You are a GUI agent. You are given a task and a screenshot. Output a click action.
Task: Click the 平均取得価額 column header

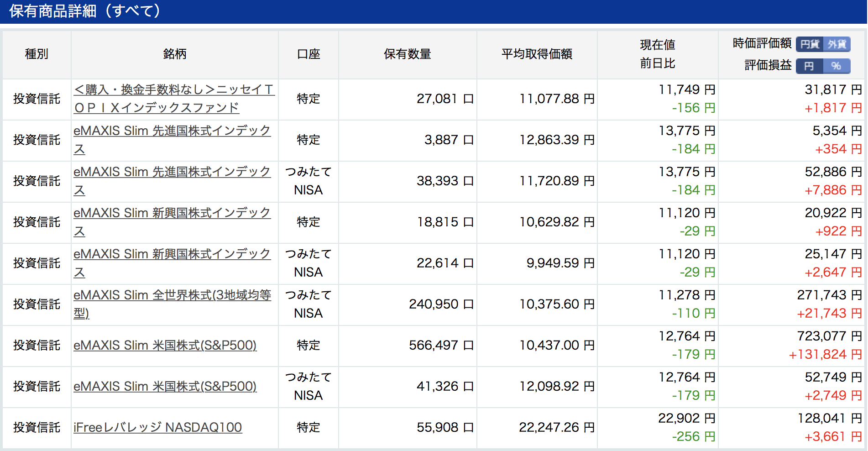coord(537,54)
